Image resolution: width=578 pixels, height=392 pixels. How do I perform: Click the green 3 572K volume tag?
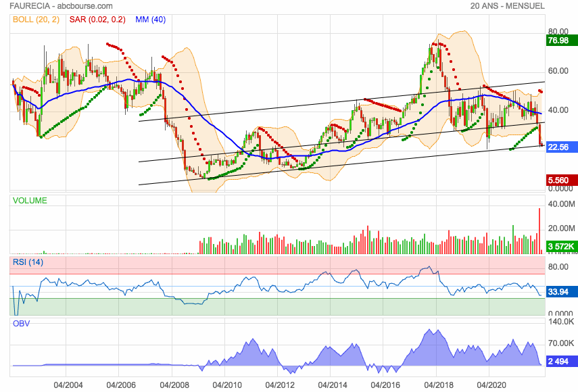[x=561, y=247]
